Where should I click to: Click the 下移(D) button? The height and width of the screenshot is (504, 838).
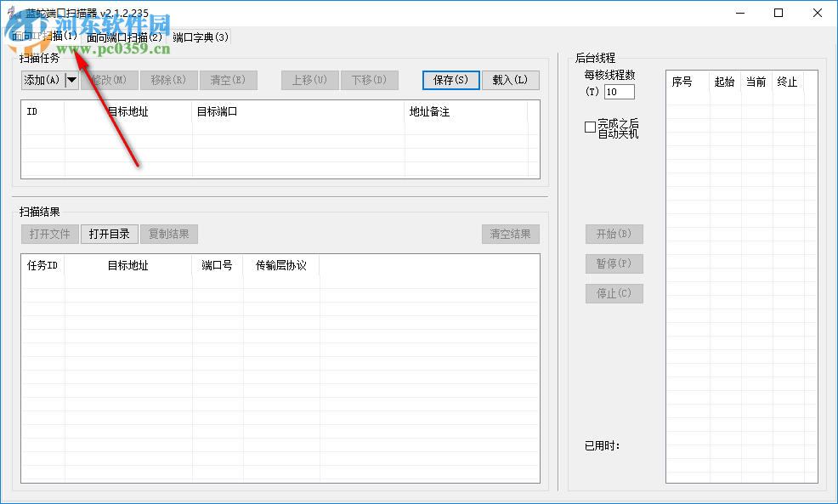pyautogui.click(x=370, y=80)
